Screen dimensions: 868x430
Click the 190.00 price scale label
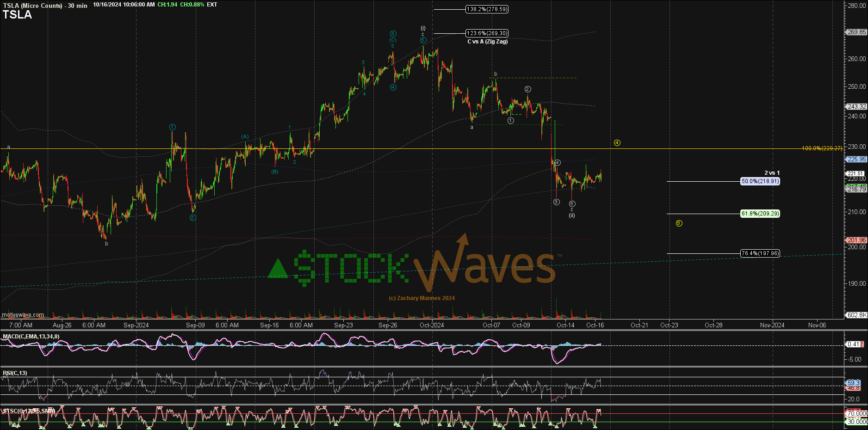[x=857, y=283]
